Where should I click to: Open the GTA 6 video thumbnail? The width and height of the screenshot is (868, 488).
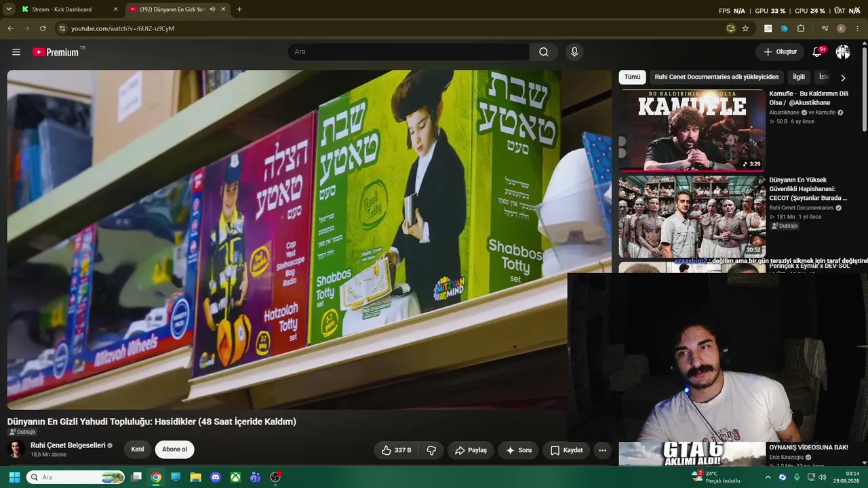coord(692,454)
